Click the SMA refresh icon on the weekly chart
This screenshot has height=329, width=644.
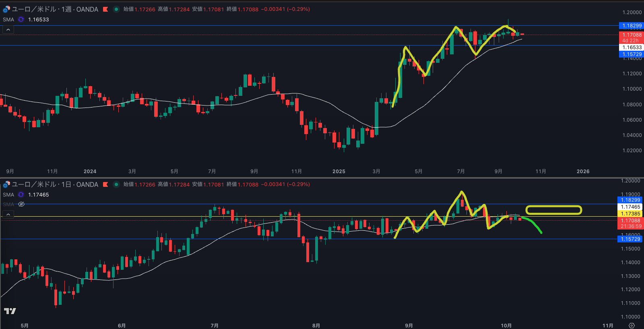click(x=21, y=19)
